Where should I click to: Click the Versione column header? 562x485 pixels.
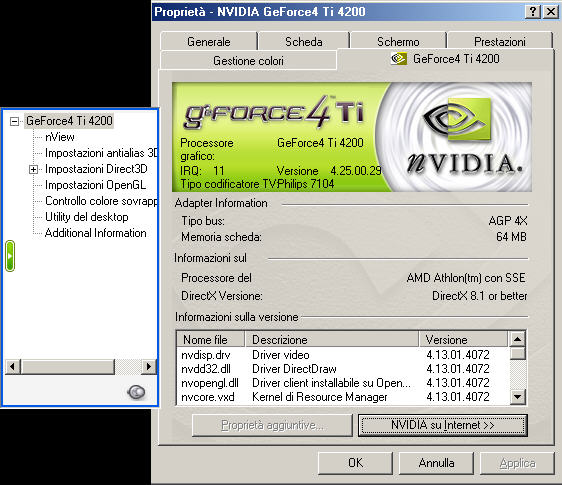click(x=464, y=339)
